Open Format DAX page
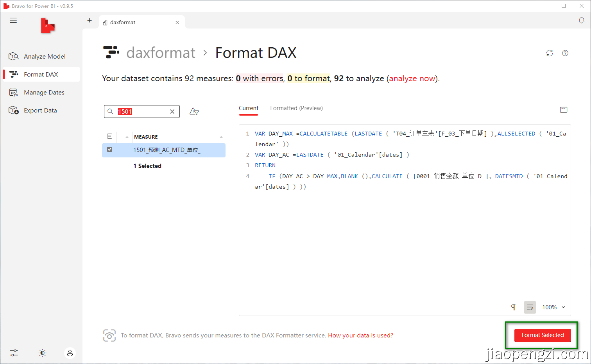The image size is (591, 364). (x=41, y=74)
